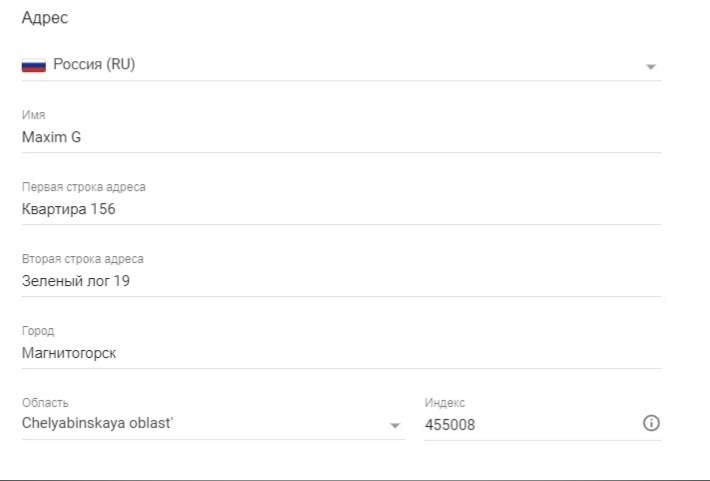Focus the name field containing "Maxim G"
The height and width of the screenshot is (481, 710).
(51, 137)
